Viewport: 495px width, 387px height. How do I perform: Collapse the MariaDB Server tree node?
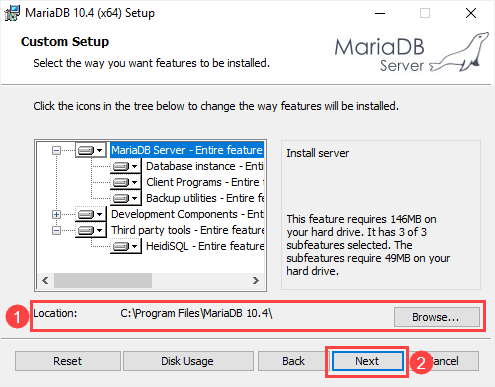(x=56, y=151)
